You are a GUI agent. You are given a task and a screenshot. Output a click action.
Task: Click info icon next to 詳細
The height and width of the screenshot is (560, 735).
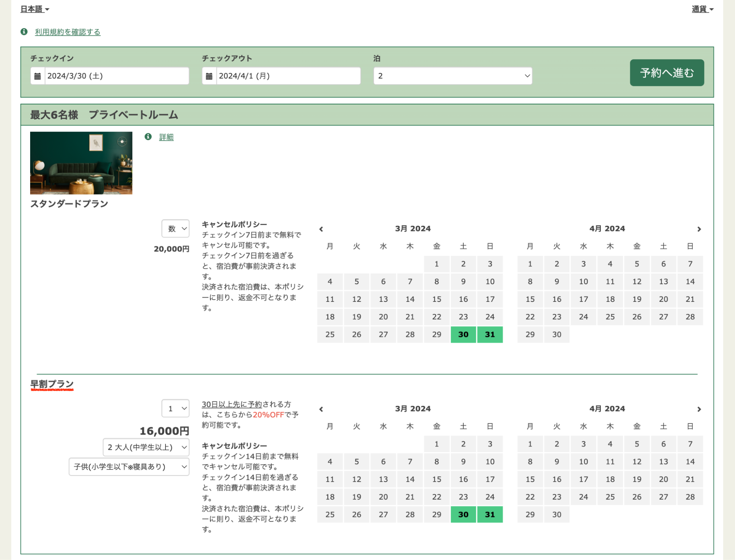148,137
